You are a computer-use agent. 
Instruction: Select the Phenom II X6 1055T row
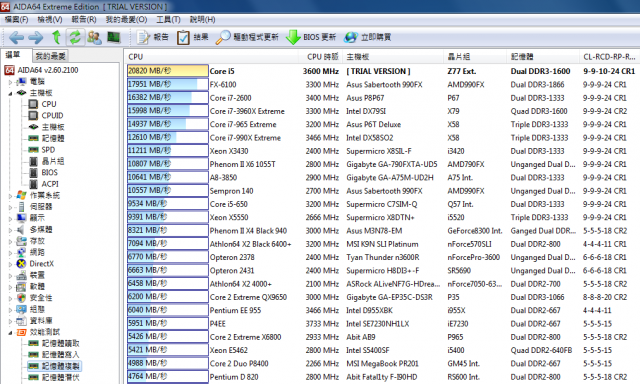[383, 164]
